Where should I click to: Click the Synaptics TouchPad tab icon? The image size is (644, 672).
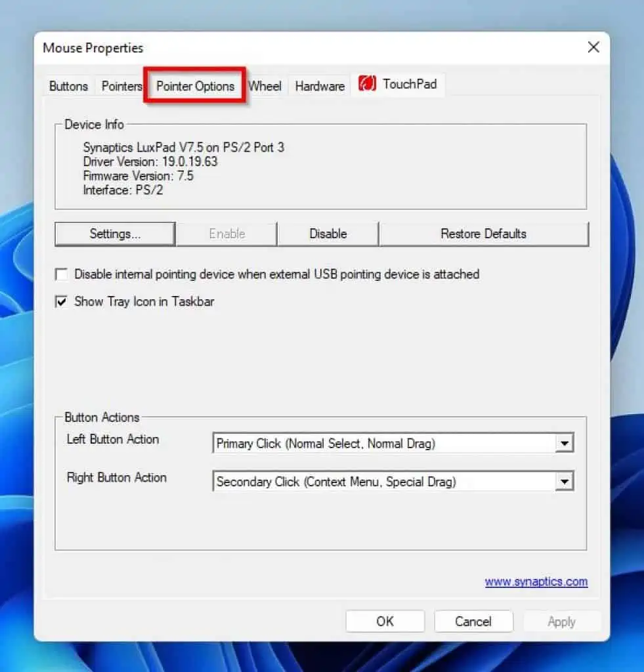[367, 83]
